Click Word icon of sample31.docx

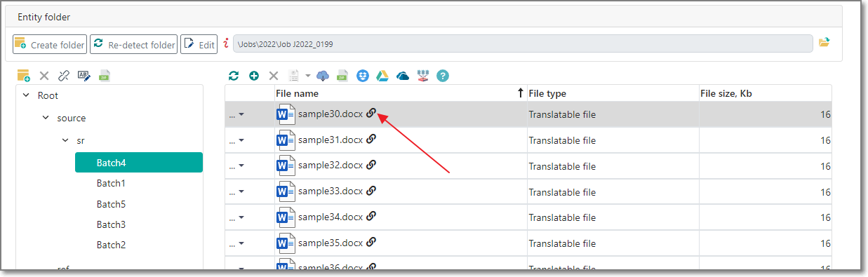(286, 140)
